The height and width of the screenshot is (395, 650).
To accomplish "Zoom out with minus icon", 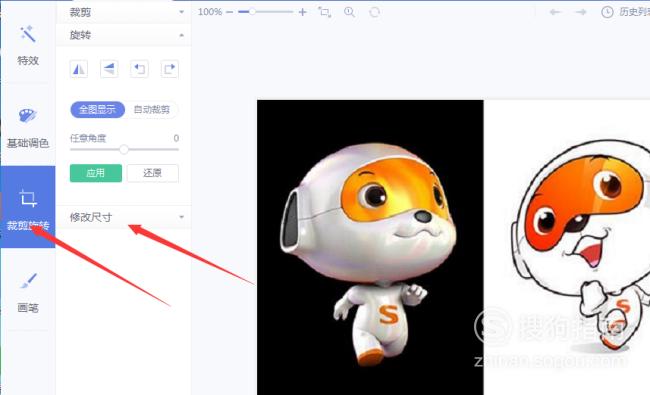I will click(x=230, y=12).
